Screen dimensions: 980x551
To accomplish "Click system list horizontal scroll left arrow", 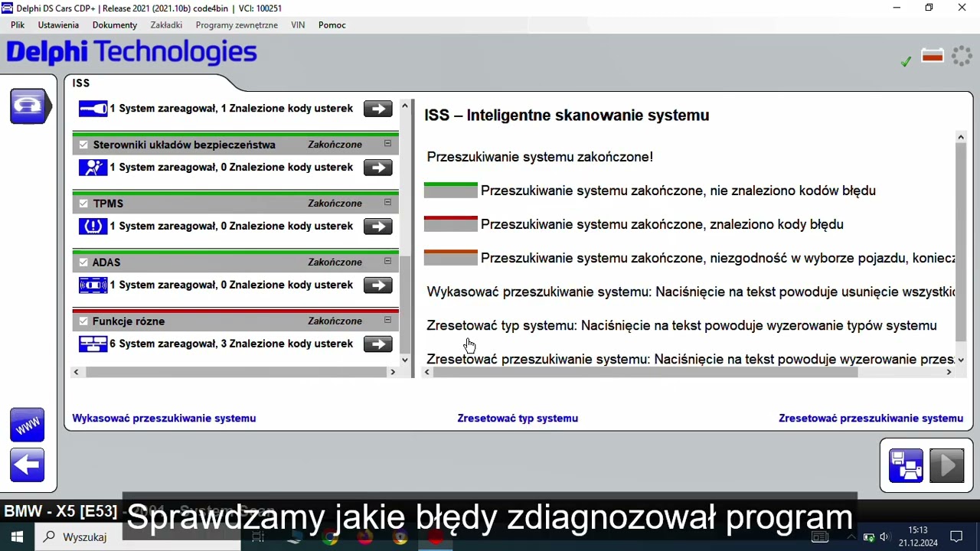I will [76, 372].
